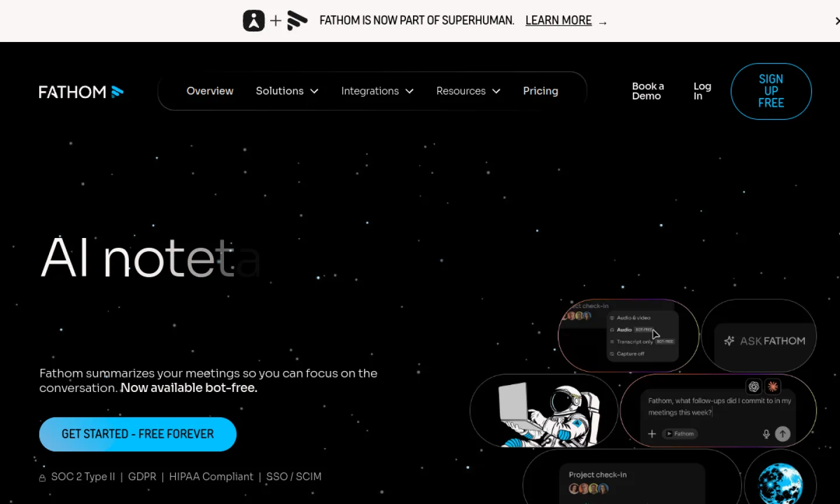Click the Fathom logo in the navbar

81,92
